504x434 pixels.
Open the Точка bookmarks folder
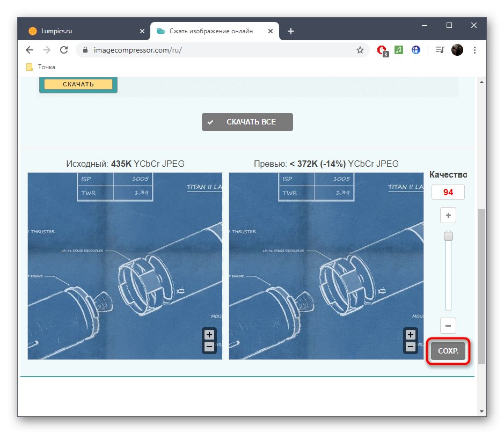point(41,67)
